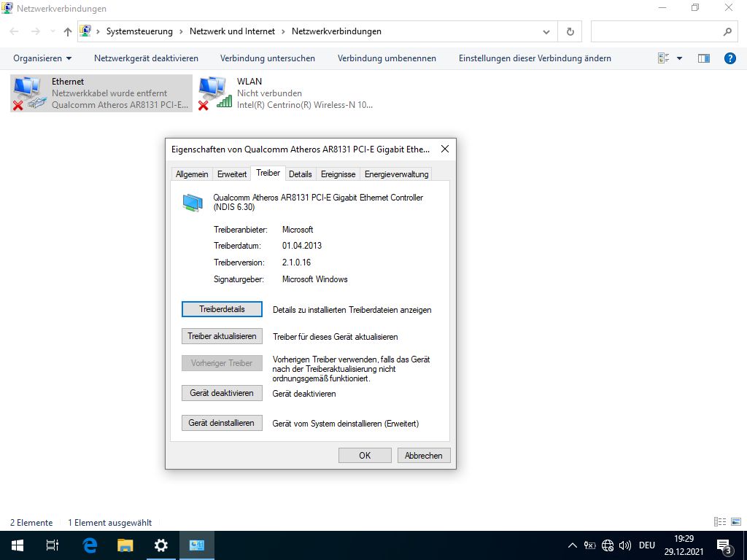Click Netzwerkgerät deaktivieren in toolbar
This screenshot has height=560, width=747.
click(146, 58)
